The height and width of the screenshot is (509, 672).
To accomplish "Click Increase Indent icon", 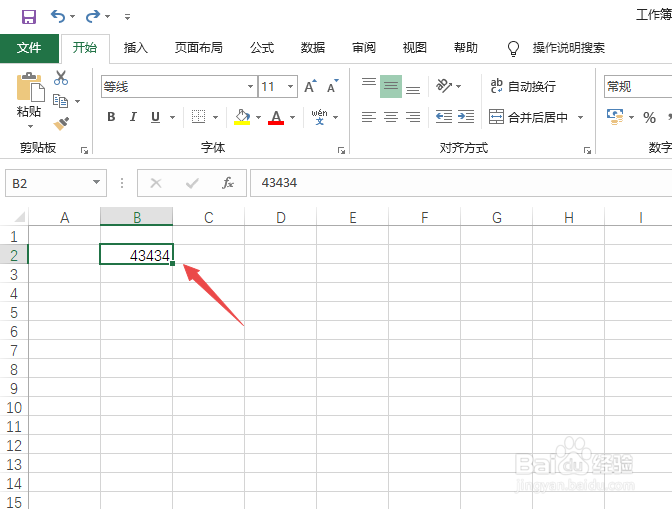I will click(x=466, y=117).
